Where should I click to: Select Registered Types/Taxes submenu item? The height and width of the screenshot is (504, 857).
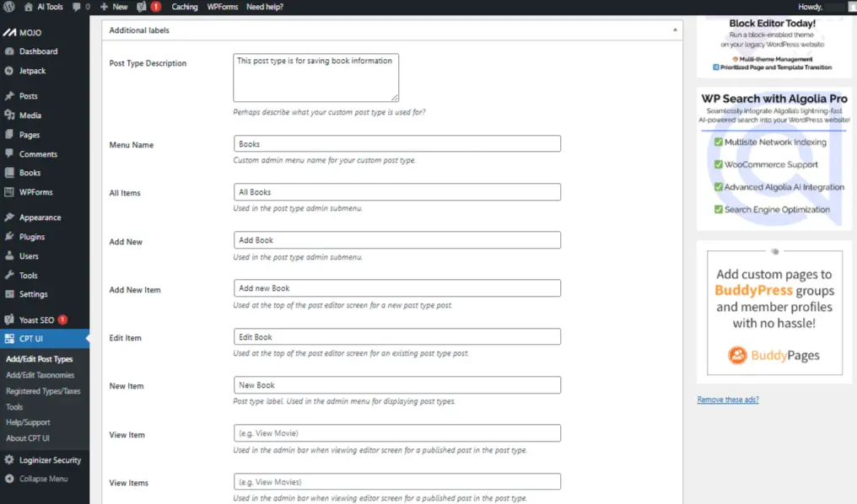click(x=43, y=391)
